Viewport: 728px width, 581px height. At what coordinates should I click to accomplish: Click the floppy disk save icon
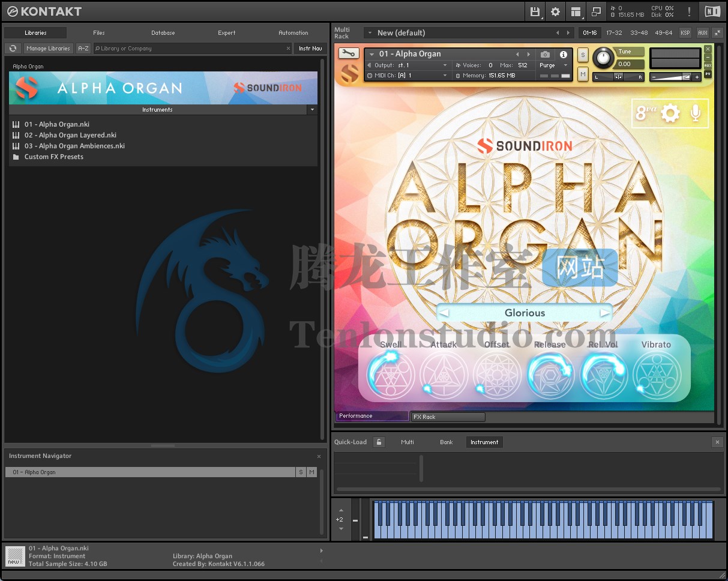tap(534, 11)
